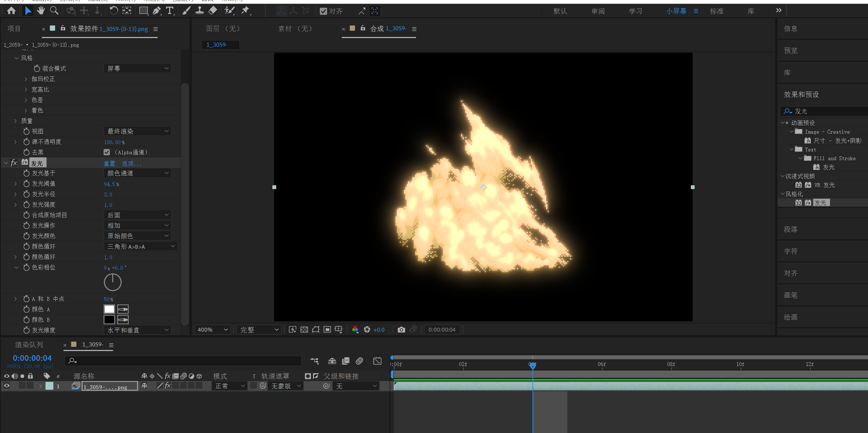Uncheck the 去黑 Alpha通道 checkbox

click(107, 152)
